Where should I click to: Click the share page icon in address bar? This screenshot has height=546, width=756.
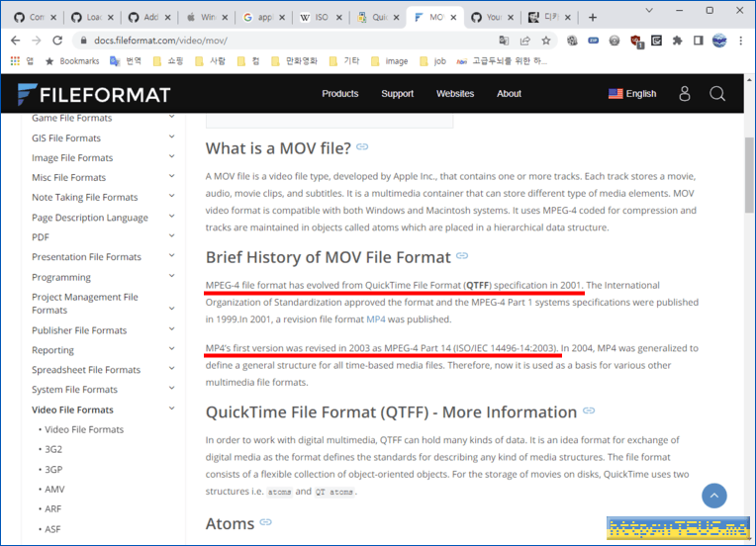[525, 41]
